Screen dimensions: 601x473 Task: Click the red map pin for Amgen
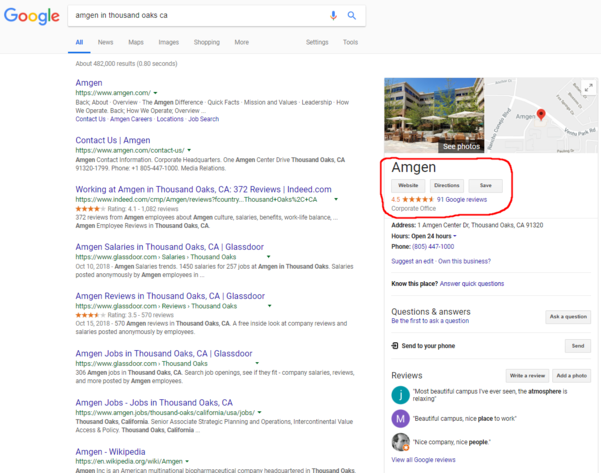pos(541,114)
